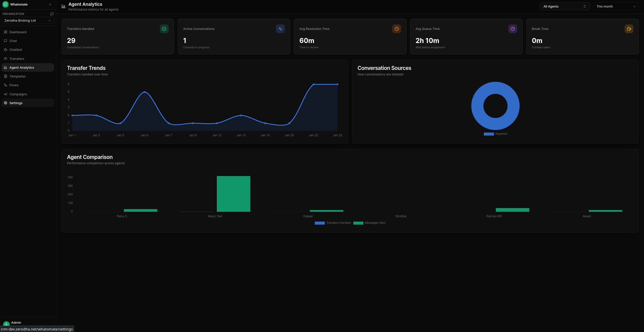Image resolution: width=644 pixels, height=332 pixels.
Task: Open the Templates section
Action: pos(17,76)
